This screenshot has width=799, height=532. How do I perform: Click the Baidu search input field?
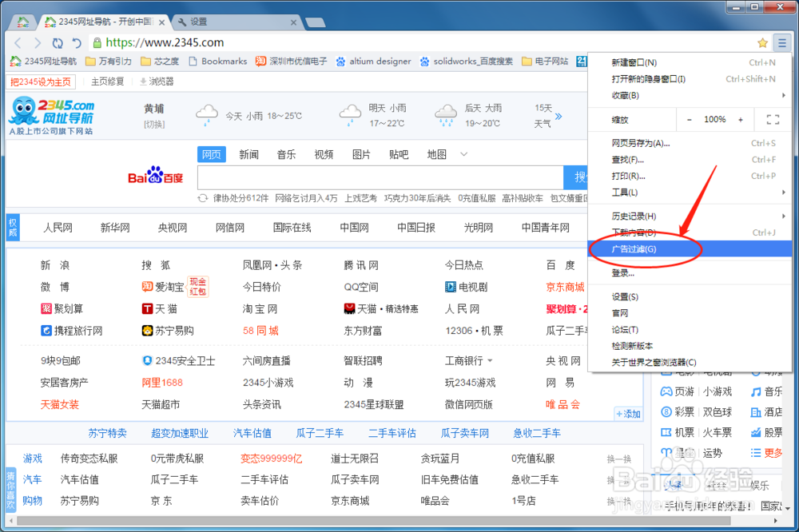click(x=380, y=177)
